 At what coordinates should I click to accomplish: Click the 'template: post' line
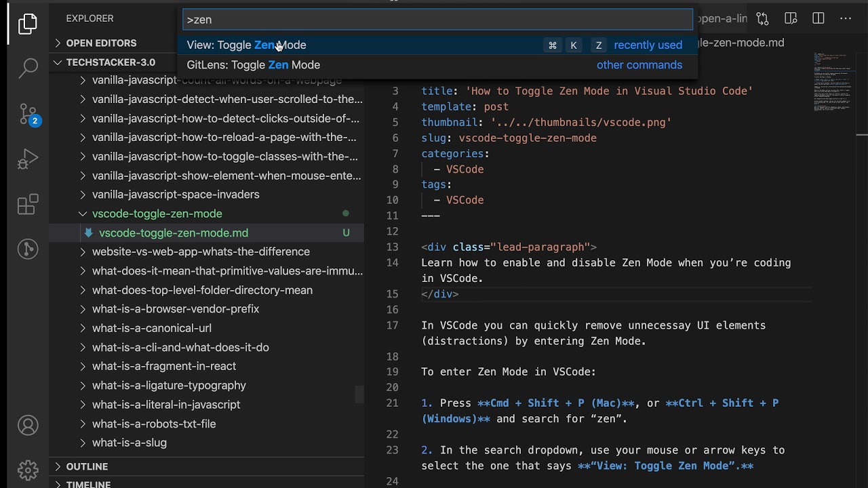coord(465,107)
